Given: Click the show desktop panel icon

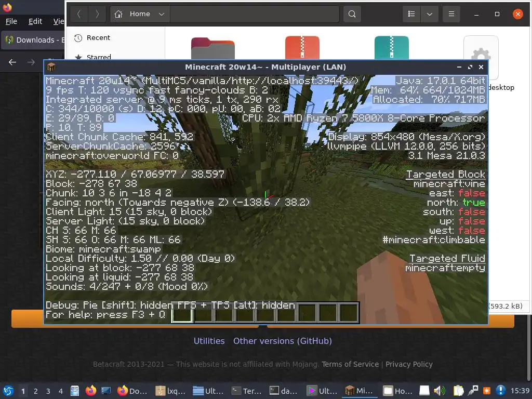Looking at the screenshot, I should [106, 391].
